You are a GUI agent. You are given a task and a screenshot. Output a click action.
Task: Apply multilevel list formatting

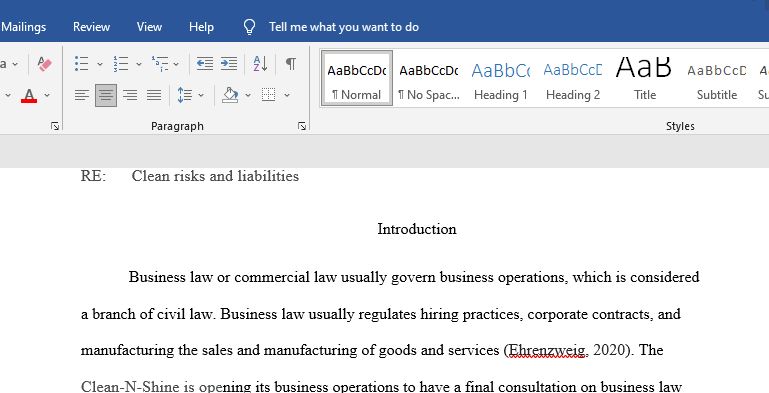click(x=160, y=64)
